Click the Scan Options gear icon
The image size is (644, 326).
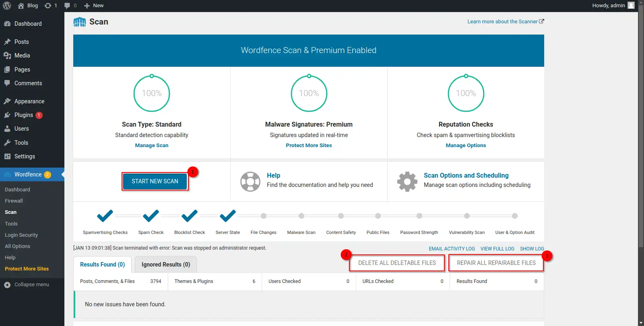click(x=407, y=182)
